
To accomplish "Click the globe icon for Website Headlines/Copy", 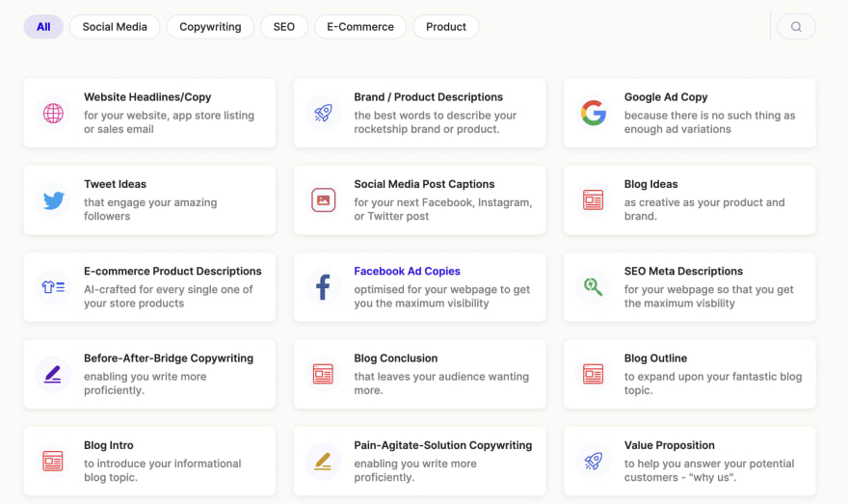I will (x=53, y=113).
